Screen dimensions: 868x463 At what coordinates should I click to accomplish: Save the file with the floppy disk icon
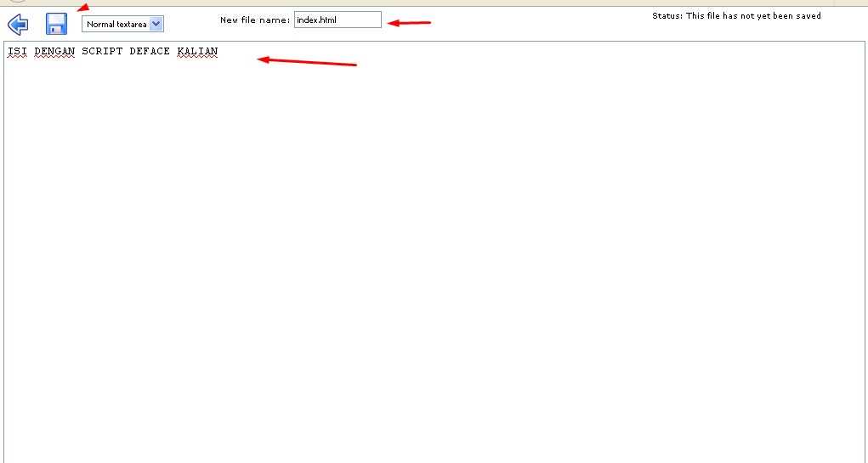[x=56, y=25]
